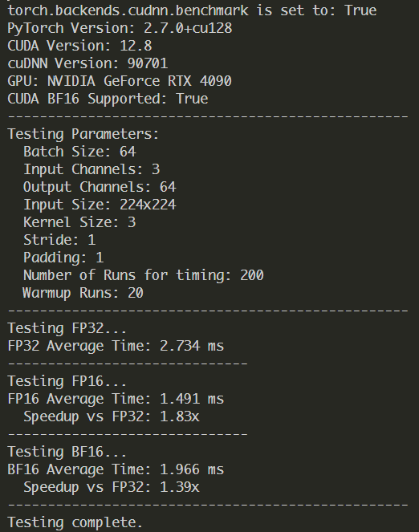Screen dimensions: 419x532
Task: Click the Batch Size 64 line
Action: coord(79,152)
